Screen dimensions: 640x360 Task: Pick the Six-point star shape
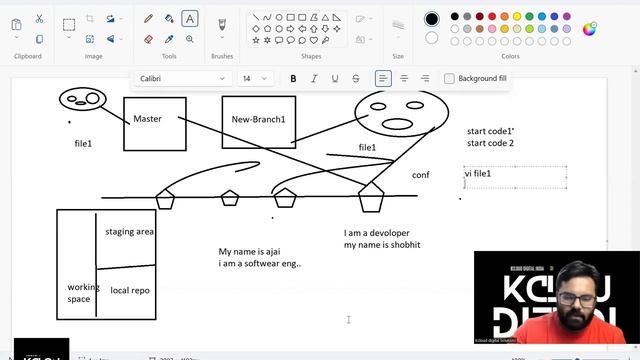pos(267,40)
